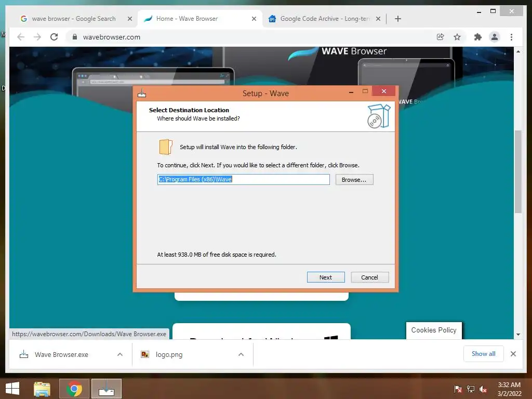Click Browse to choose another folder
532x399 pixels.
[x=354, y=179]
